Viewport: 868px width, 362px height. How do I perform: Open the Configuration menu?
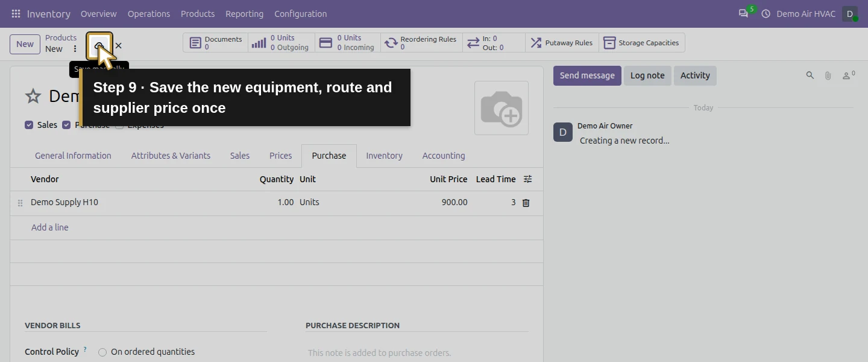click(x=301, y=13)
